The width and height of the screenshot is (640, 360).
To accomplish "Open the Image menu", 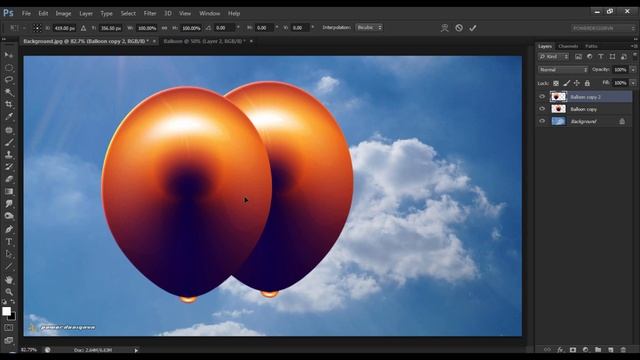I will [x=63, y=13].
